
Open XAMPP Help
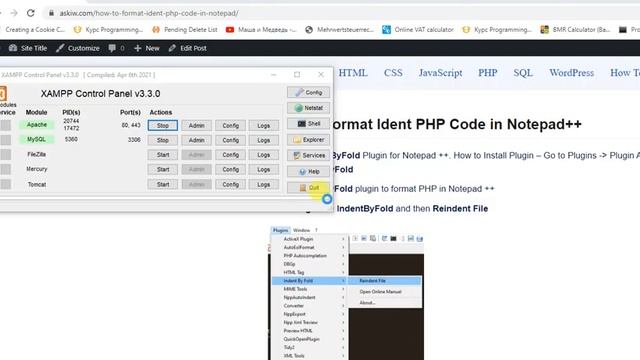(x=308, y=171)
